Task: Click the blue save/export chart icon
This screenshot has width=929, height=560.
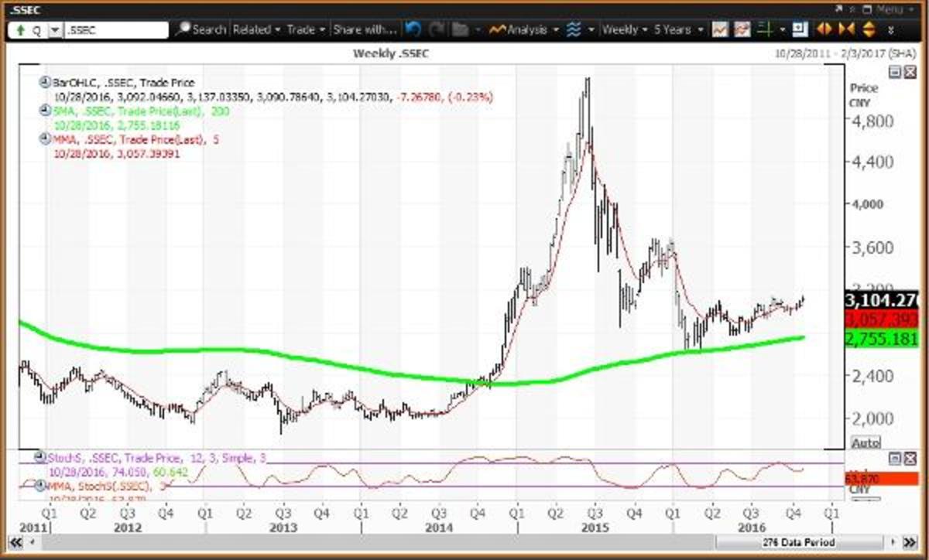Action: point(800,29)
